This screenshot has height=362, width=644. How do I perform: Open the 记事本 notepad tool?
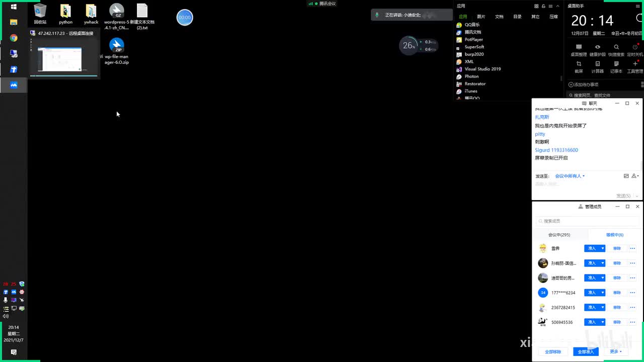(616, 67)
